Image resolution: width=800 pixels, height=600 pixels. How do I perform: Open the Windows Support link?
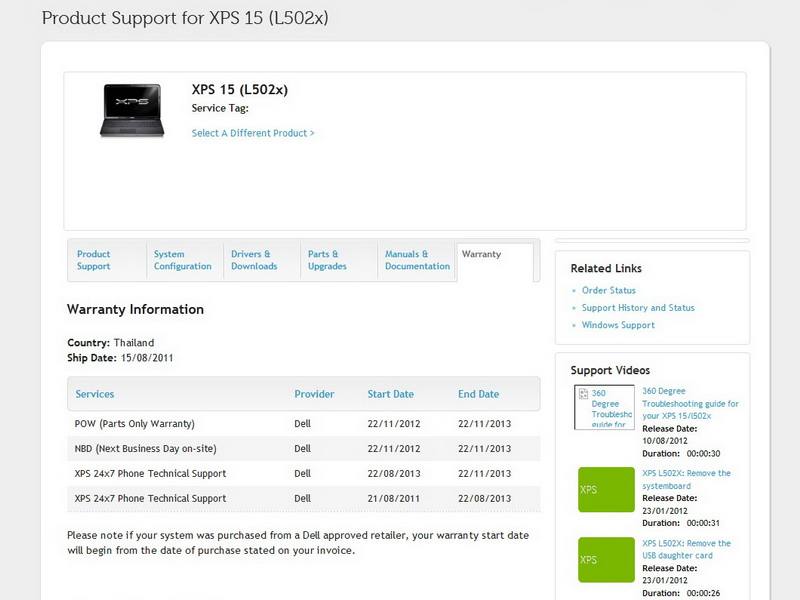pyautogui.click(x=618, y=325)
